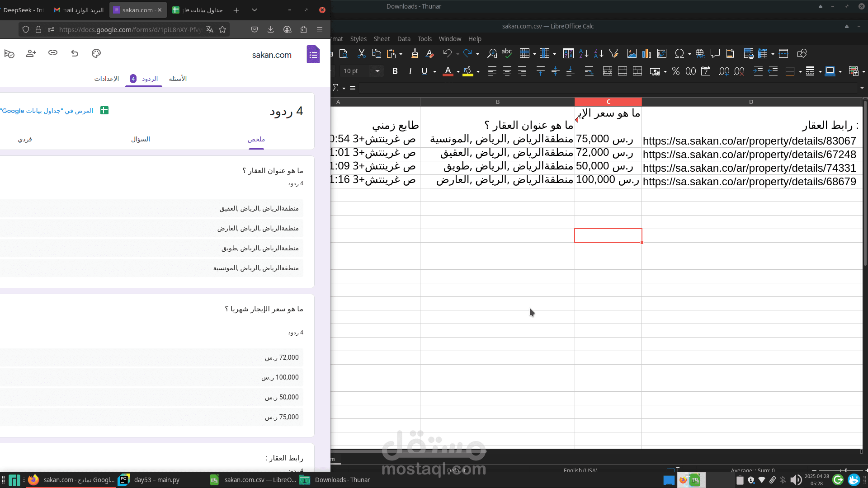The image size is (868, 488).
Task: Click the Clear Direct Formatting icon
Action: click(430, 54)
